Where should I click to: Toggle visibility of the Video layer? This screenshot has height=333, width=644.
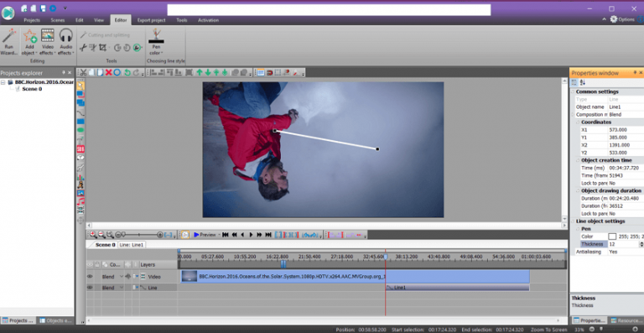[x=90, y=277]
